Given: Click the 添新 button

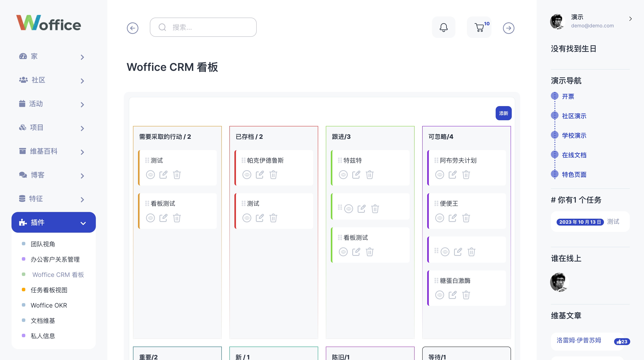Looking at the screenshot, I should (504, 113).
